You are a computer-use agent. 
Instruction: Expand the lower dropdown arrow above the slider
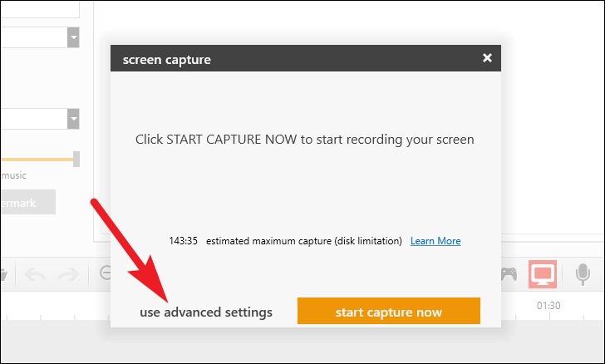tap(73, 119)
